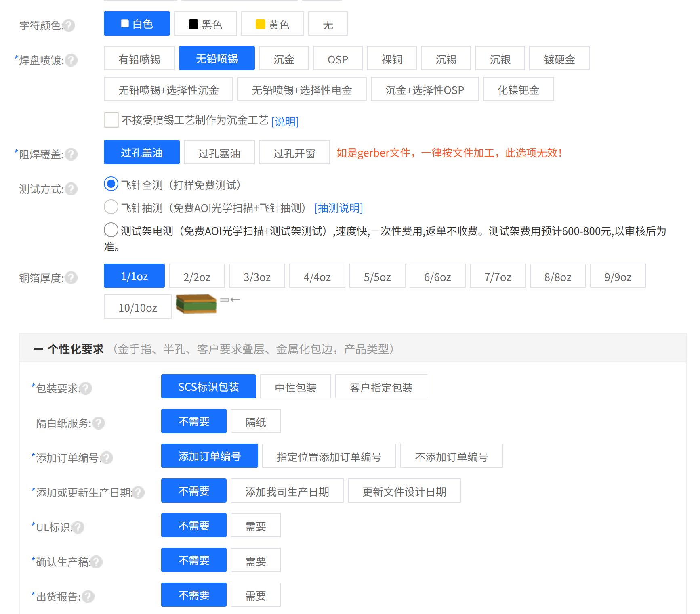700x614 pixels.
Task: Open help tooltip for 焊盘喷镀
Action: click(x=71, y=61)
